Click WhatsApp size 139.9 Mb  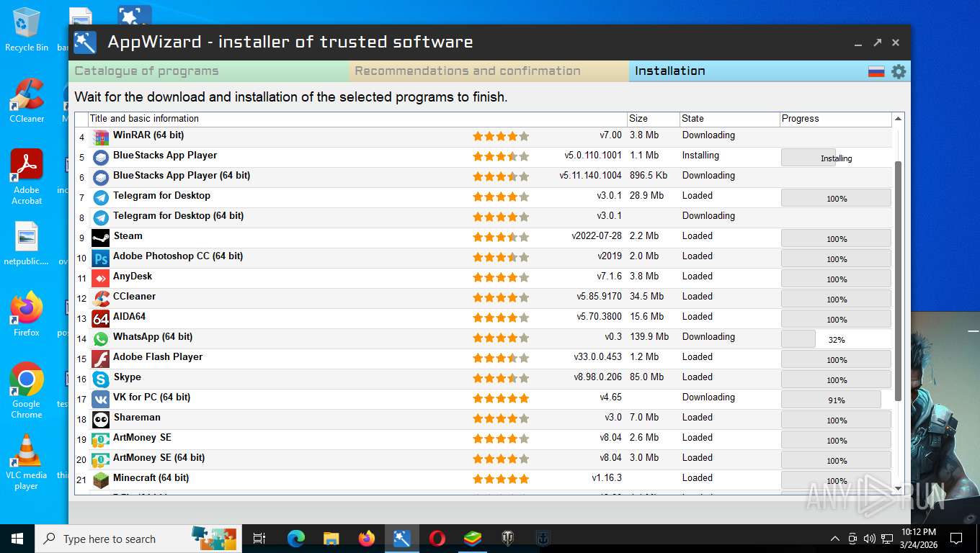tap(649, 336)
